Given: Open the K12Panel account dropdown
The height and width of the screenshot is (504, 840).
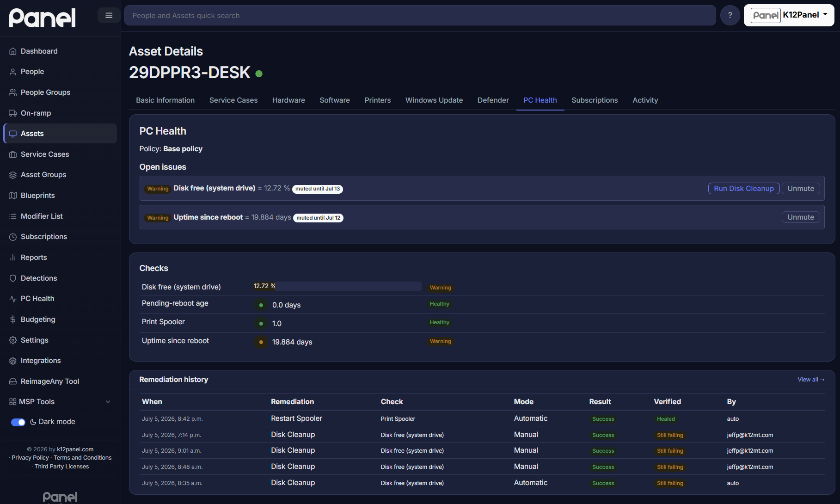Looking at the screenshot, I should click(789, 15).
